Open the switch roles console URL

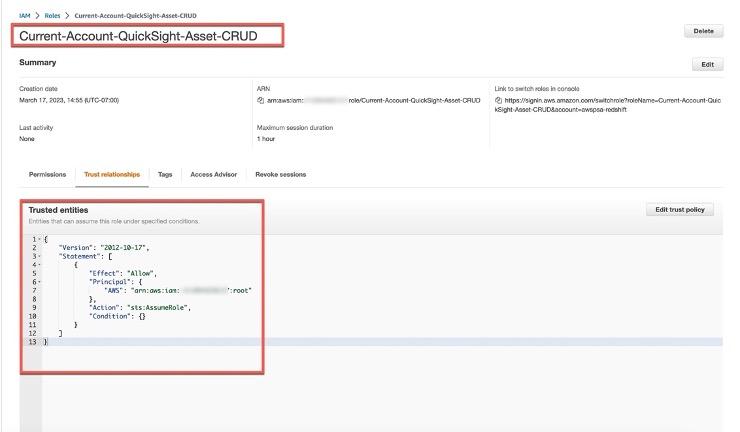pyautogui.click(x=608, y=105)
